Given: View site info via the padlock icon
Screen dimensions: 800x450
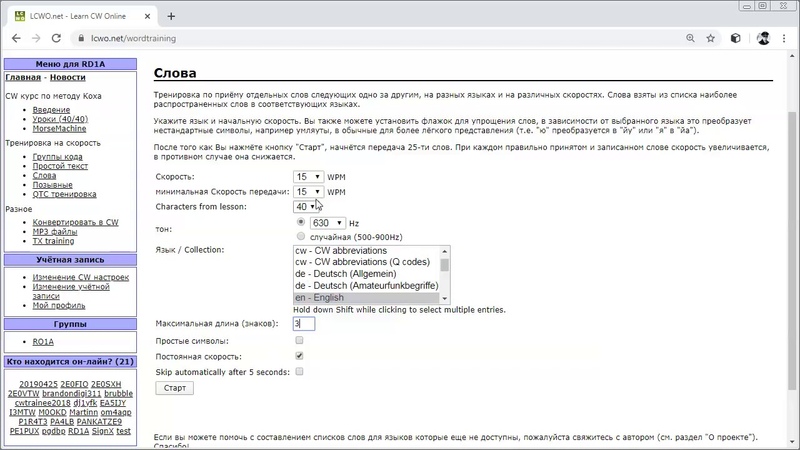Looking at the screenshot, I should (81, 38).
